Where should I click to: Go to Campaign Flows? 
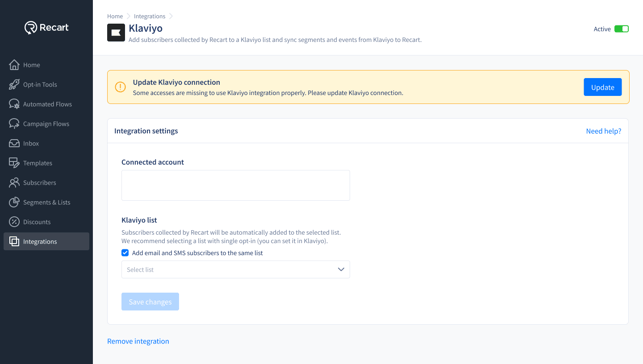pos(46,124)
